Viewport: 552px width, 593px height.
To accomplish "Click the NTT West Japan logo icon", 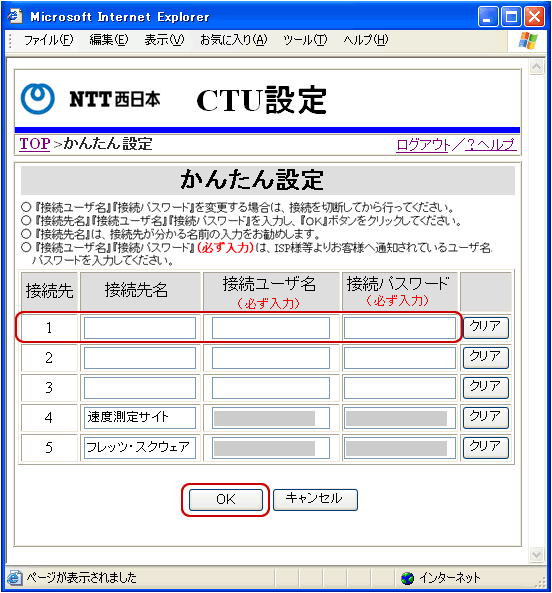I will click(37, 99).
